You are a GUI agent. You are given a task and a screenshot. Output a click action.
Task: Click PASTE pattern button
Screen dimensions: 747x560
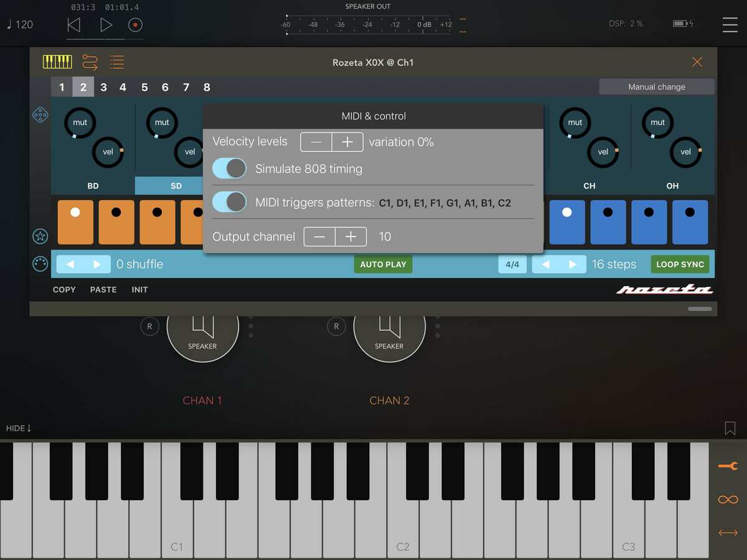pos(103,290)
